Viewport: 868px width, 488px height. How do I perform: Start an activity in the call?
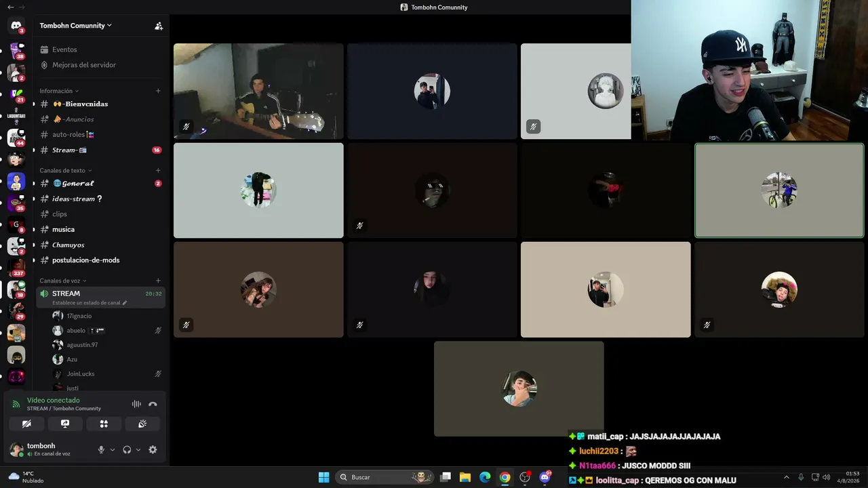(x=104, y=424)
